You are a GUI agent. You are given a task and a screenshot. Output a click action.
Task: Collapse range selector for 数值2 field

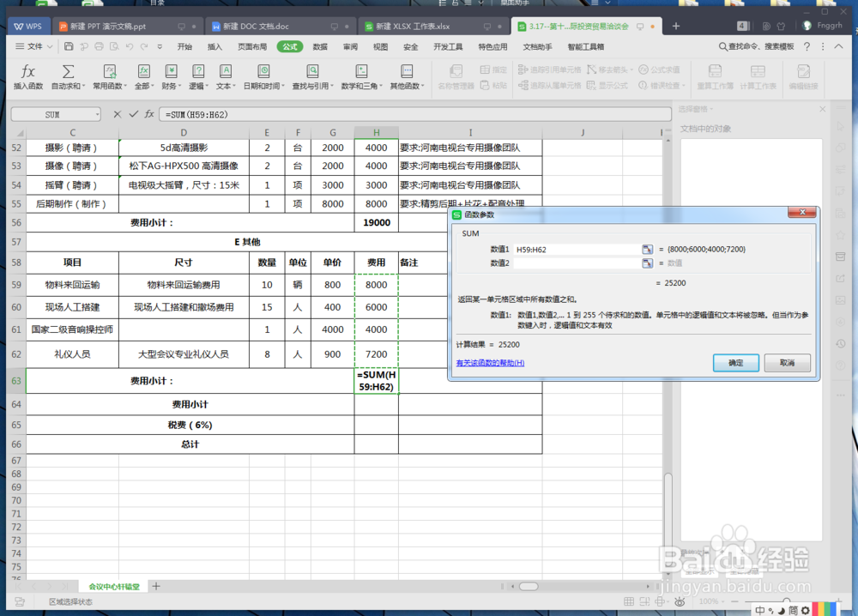647,263
